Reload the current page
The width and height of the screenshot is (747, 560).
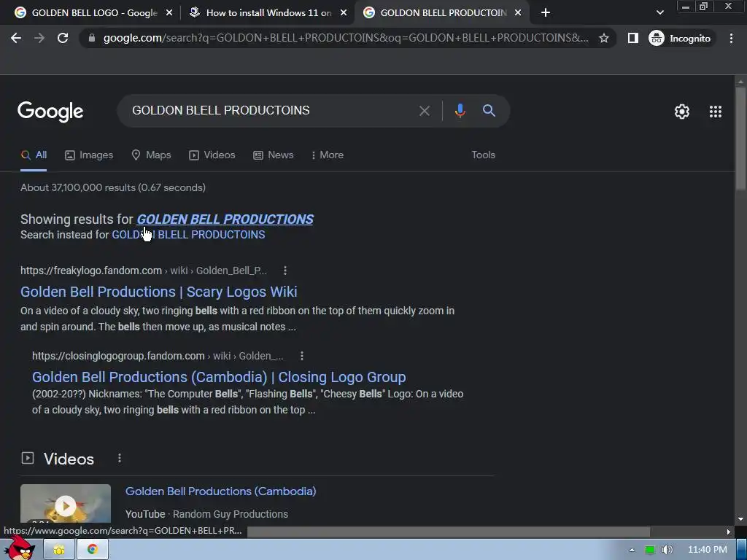[x=63, y=38]
